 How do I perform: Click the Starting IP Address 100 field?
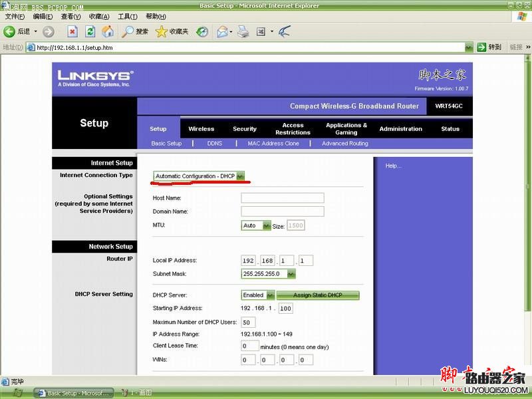pyautogui.click(x=285, y=309)
